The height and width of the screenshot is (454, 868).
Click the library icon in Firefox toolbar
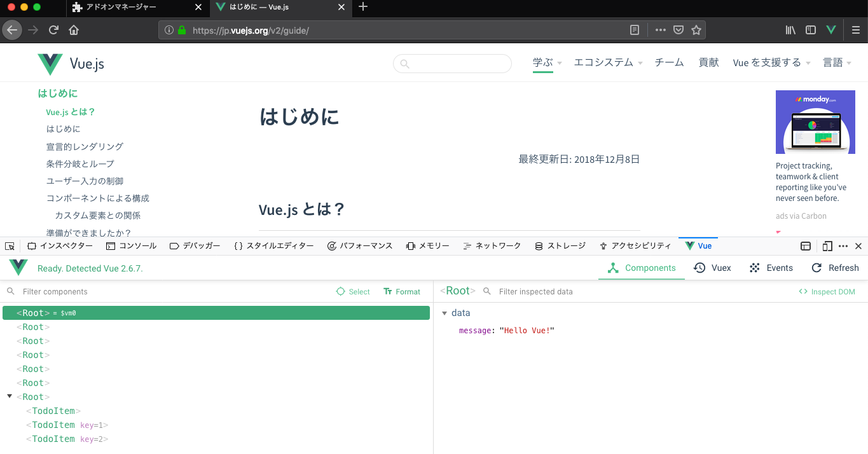790,29
